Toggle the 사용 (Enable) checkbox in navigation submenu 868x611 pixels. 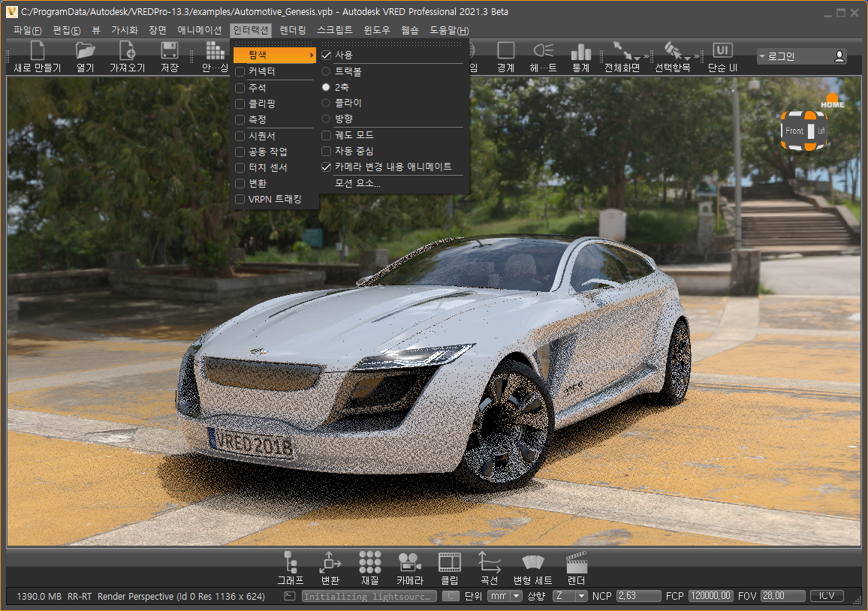click(x=326, y=56)
